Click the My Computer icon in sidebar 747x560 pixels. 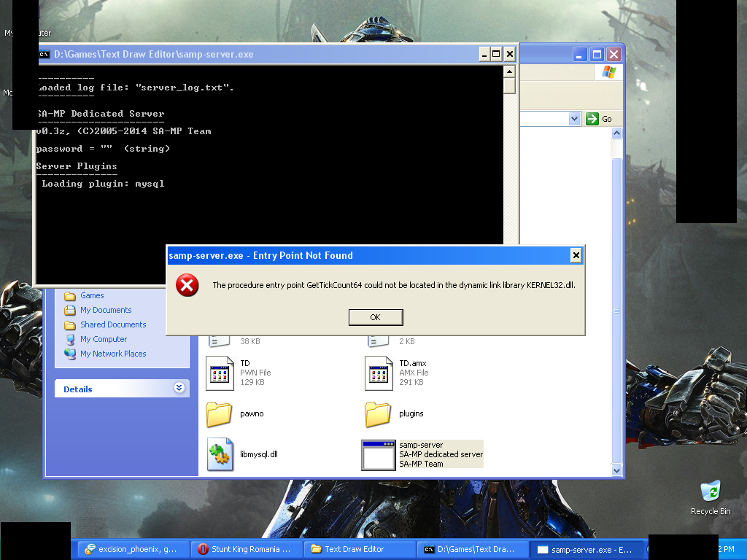[x=70, y=340]
